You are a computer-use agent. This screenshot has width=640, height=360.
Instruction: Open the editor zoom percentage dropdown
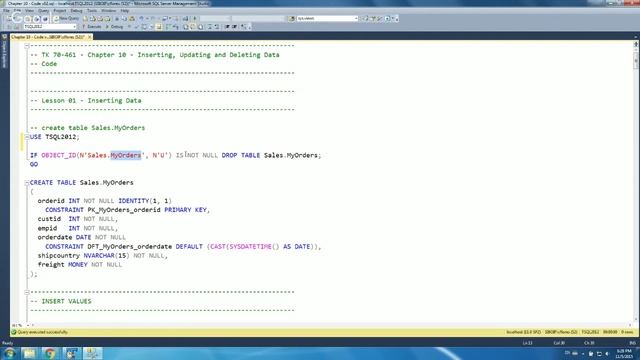pyautogui.click(x=22, y=326)
